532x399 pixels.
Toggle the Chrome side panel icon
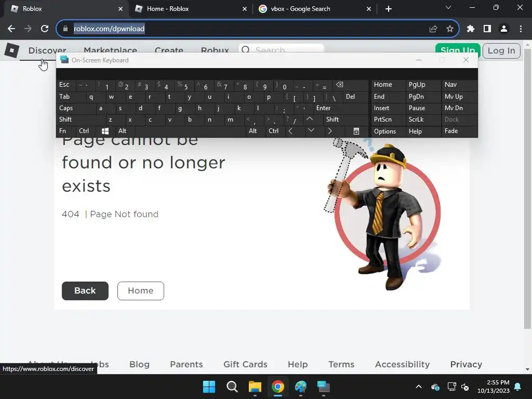click(x=487, y=29)
